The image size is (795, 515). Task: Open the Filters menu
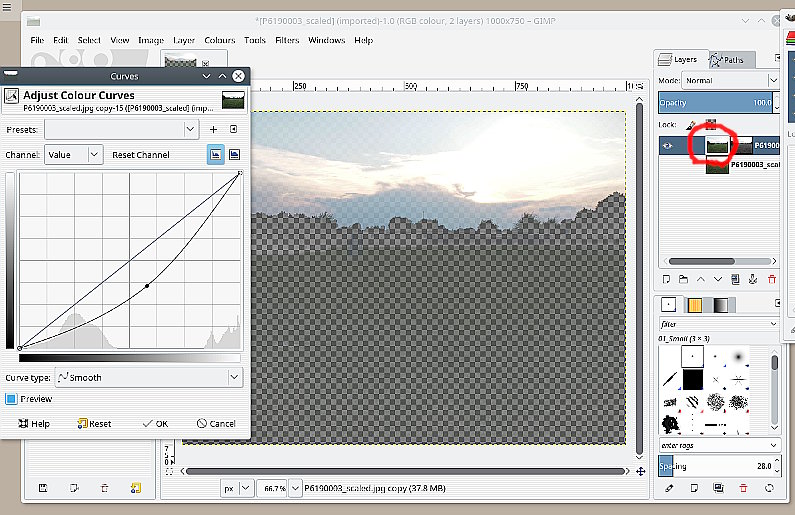286,40
